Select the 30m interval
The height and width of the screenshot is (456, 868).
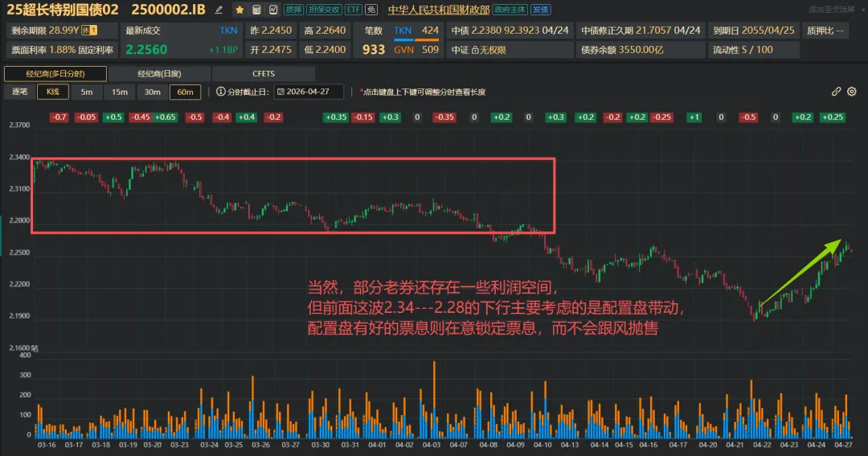point(152,92)
